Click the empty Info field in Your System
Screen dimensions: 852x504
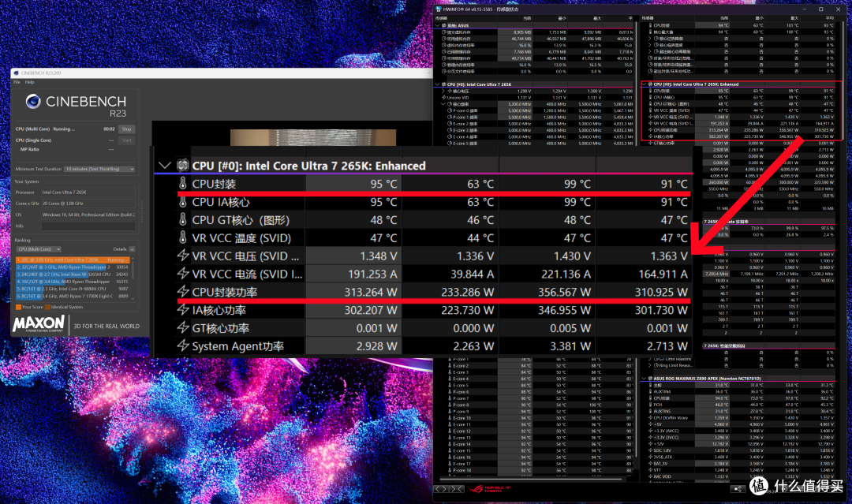[88, 226]
